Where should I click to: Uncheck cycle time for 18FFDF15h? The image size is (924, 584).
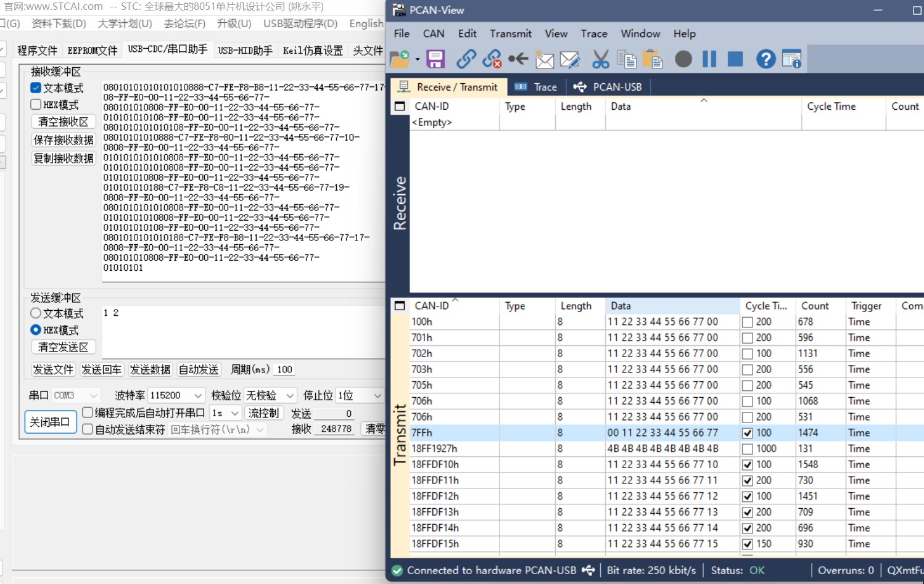click(x=748, y=544)
